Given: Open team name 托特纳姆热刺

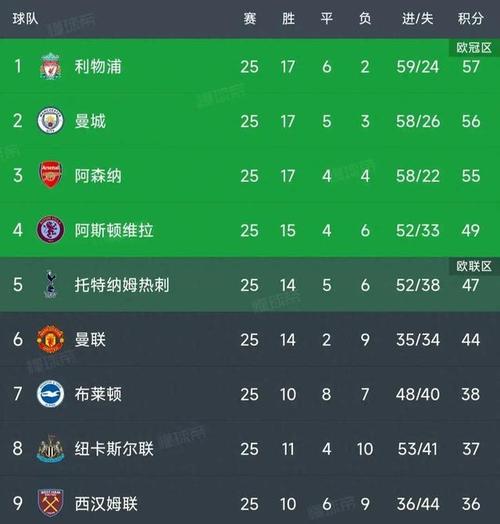Looking at the screenshot, I should [122, 285].
